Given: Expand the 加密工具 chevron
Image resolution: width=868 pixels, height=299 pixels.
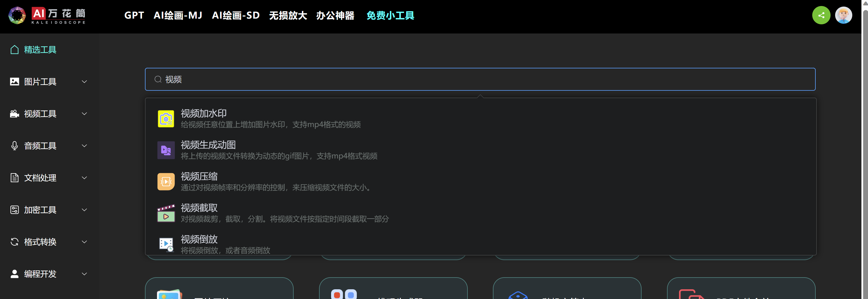Looking at the screenshot, I should coord(84,210).
